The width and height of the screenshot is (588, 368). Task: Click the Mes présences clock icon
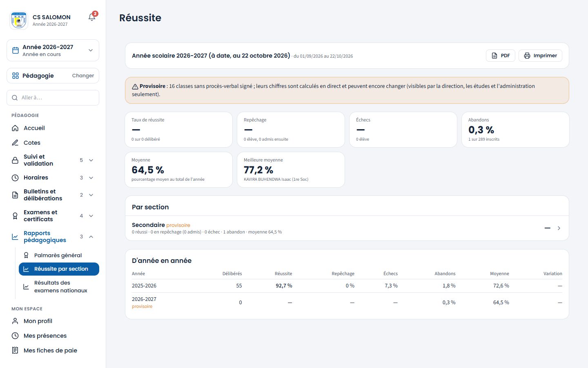(15, 336)
